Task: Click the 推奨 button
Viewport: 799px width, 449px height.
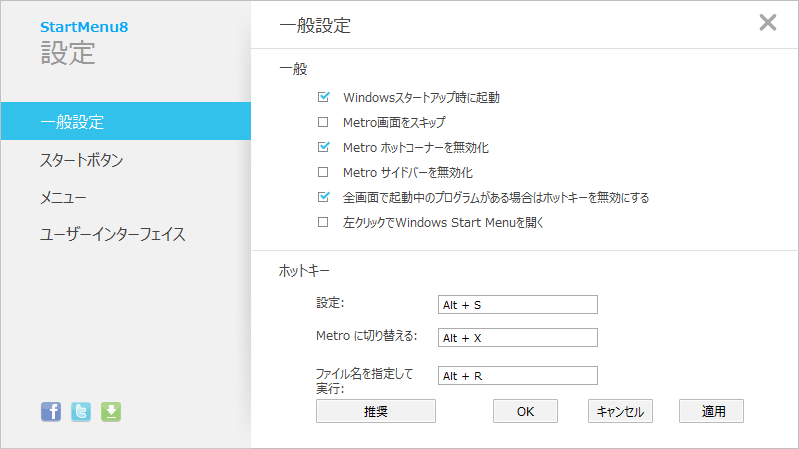Action: click(x=376, y=411)
